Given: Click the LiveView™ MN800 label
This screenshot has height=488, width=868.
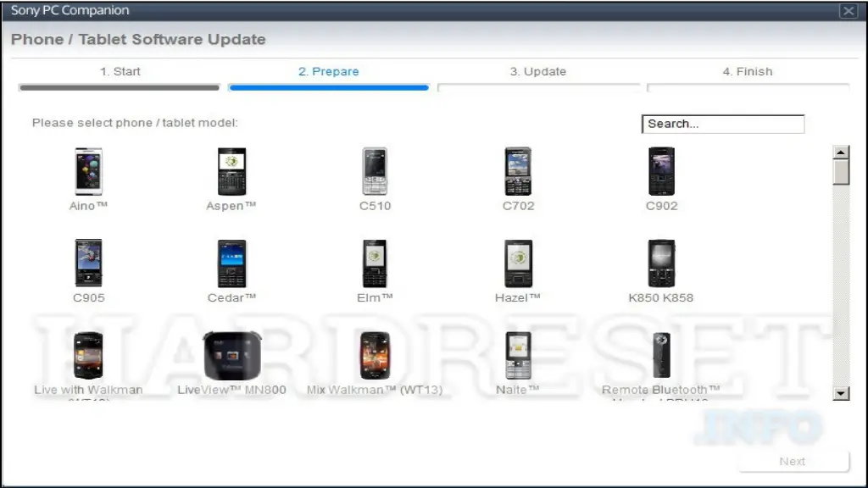Looking at the screenshot, I should 231,390.
